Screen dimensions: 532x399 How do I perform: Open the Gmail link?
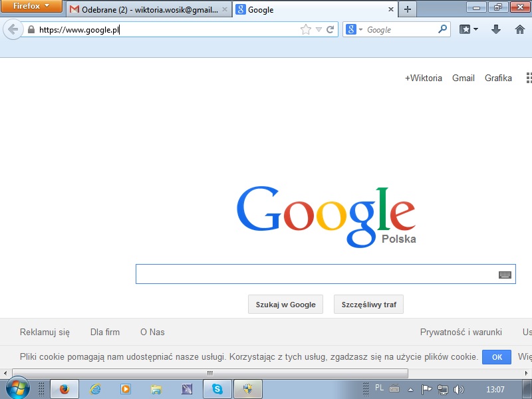point(463,78)
